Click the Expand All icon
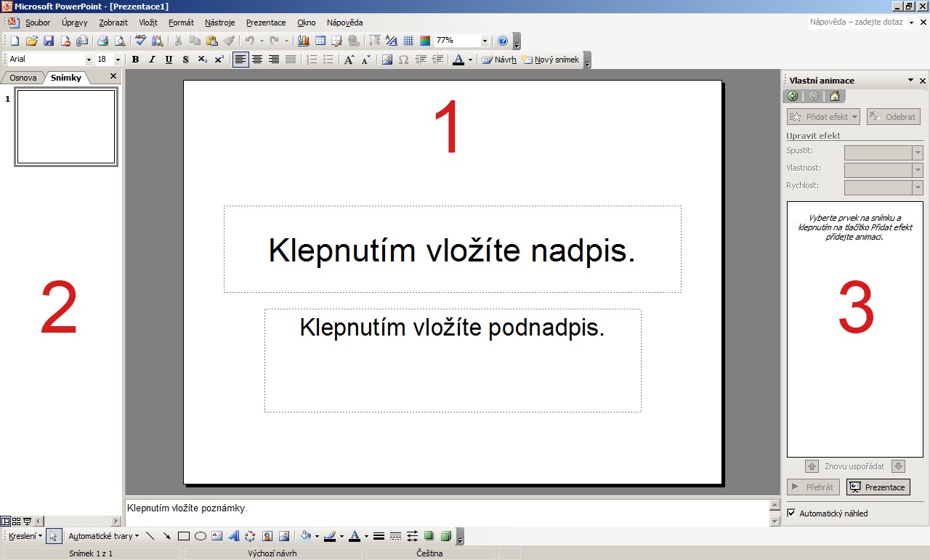930x560 pixels. point(374,41)
